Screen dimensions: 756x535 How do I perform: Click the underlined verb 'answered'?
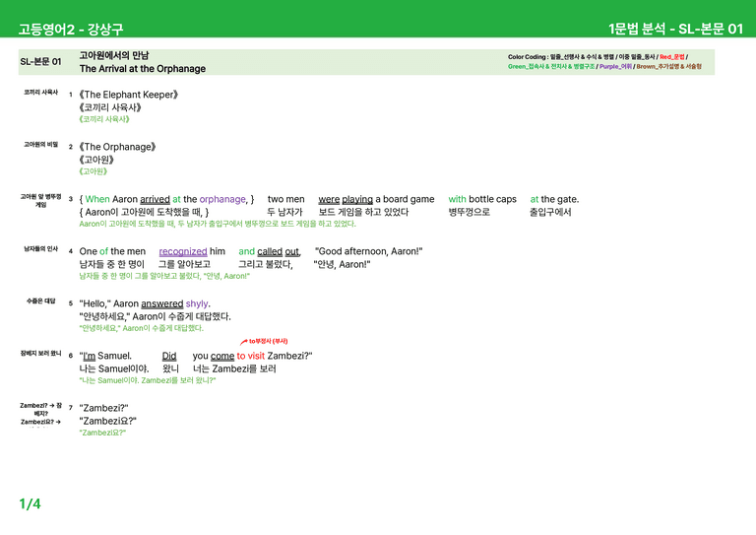[x=162, y=303]
